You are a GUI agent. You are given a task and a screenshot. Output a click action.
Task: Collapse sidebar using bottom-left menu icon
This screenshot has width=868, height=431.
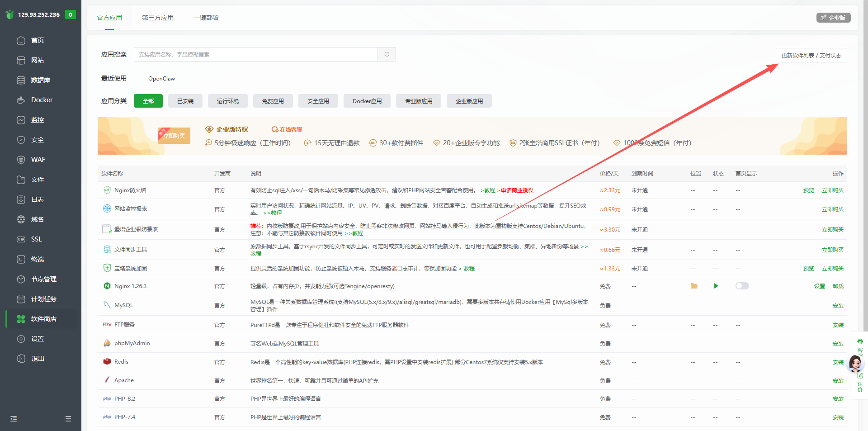(x=14, y=419)
